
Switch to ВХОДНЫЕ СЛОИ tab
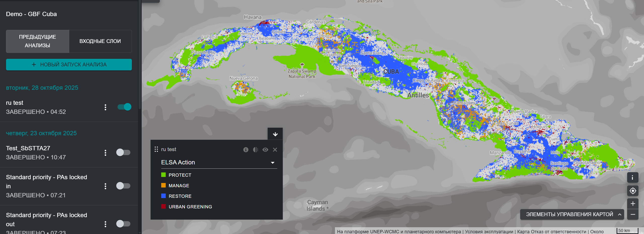point(100,41)
